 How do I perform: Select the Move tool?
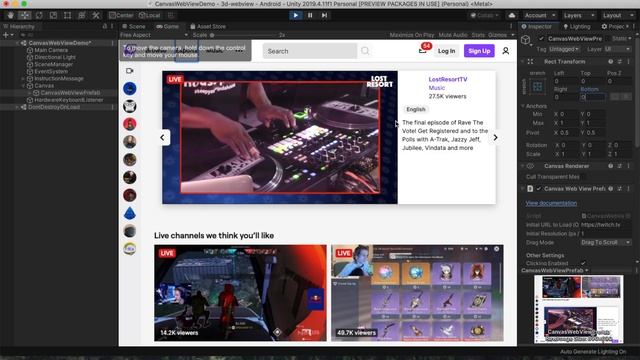coord(25,15)
